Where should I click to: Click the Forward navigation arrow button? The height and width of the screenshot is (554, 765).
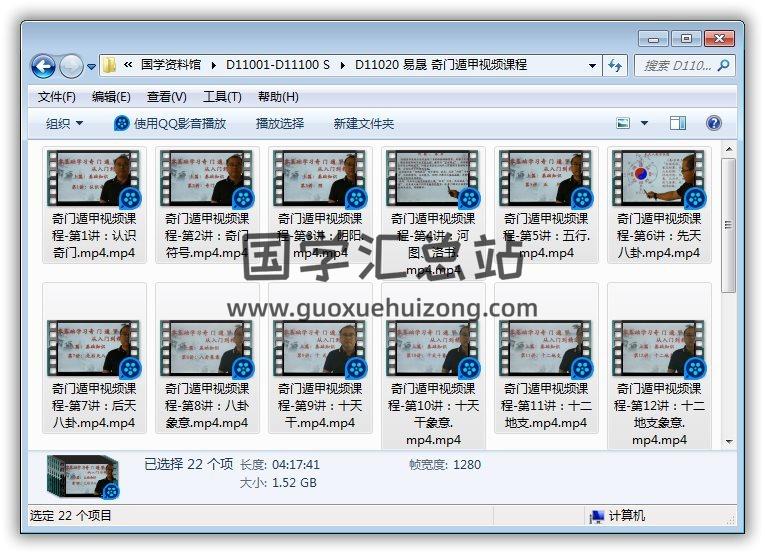point(71,66)
